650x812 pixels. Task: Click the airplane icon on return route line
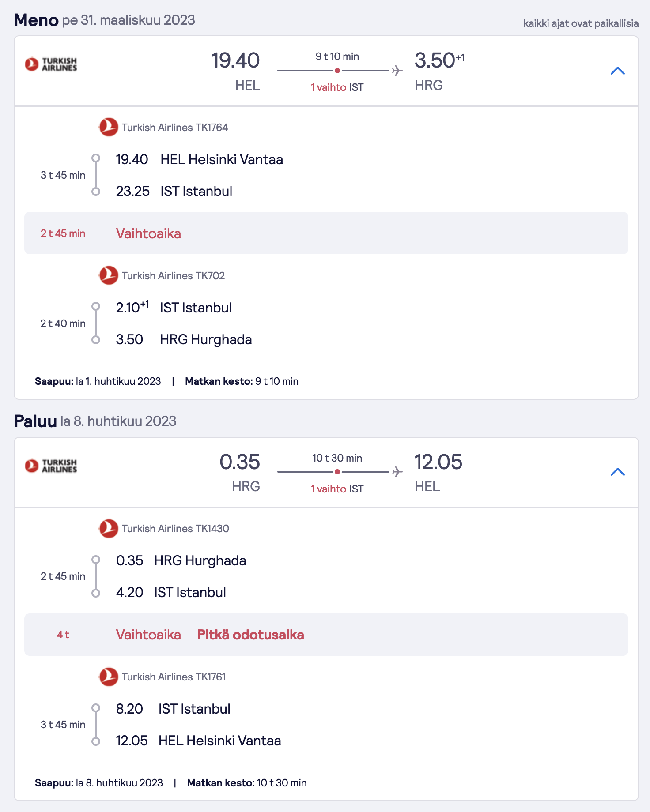point(397,472)
